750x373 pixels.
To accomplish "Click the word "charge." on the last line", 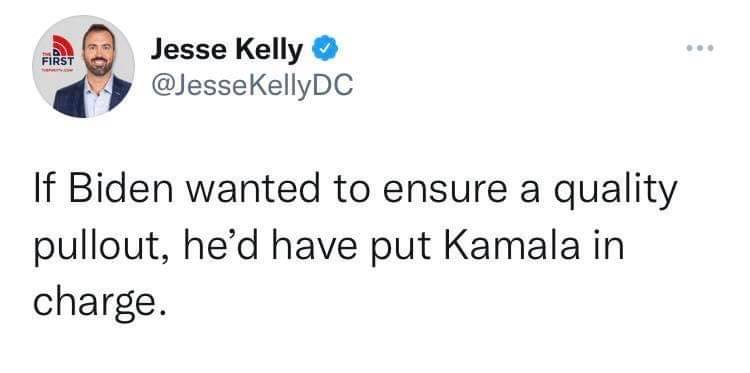I will [x=99, y=306].
